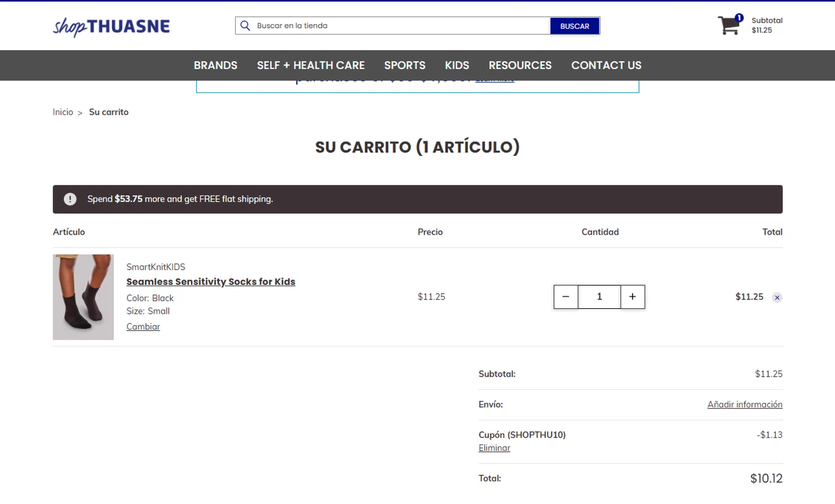This screenshot has width=835, height=504.
Task: Open the BRANDS menu
Action: [x=215, y=65]
